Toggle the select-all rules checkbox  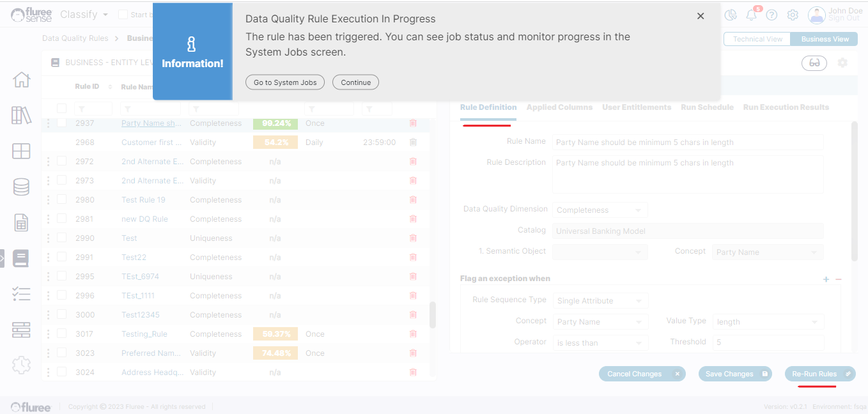coord(62,109)
